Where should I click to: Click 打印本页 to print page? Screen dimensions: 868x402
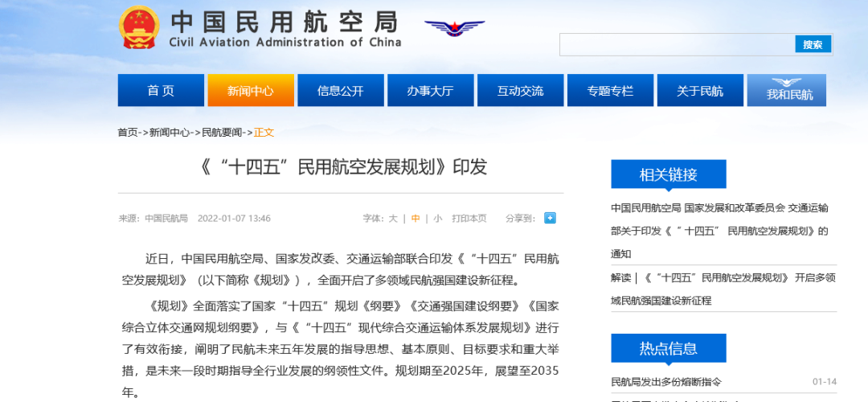pyautogui.click(x=469, y=219)
